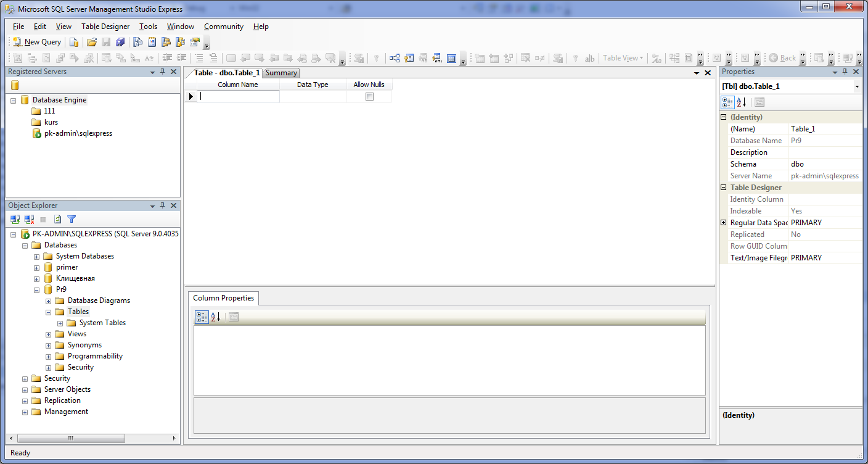Click the Description property field
Image resolution: width=868 pixels, height=464 pixels.
click(x=825, y=152)
